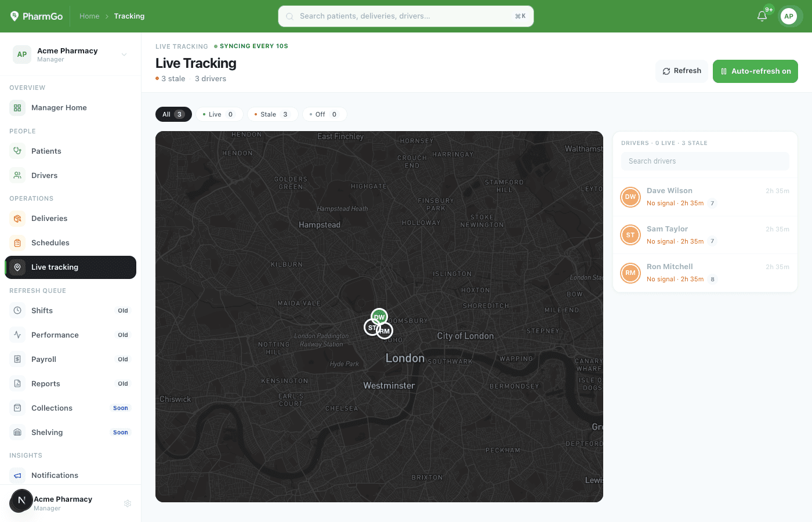Click the global search field
The height and width of the screenshot is (522, 812).
406,16
